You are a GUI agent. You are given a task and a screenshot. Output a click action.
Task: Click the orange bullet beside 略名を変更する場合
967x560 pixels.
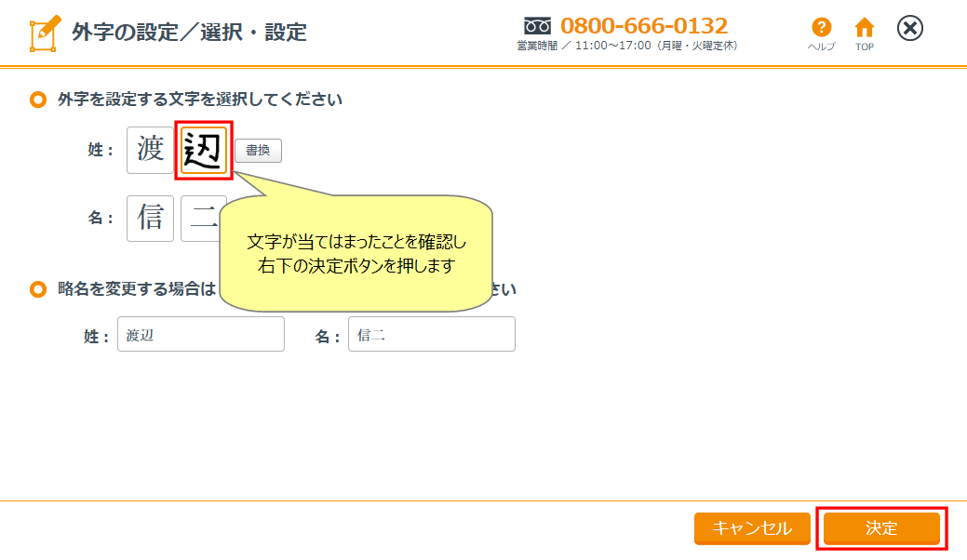pyautogui.click(x=38, y=289)
